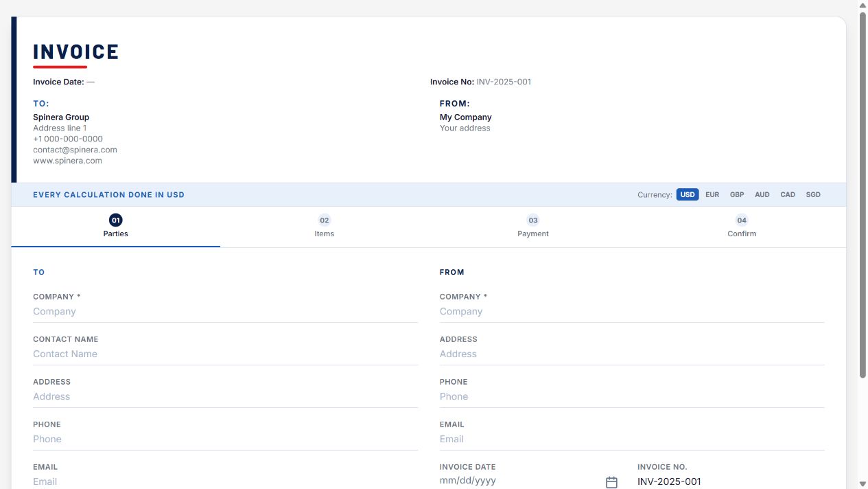
Task: Click 'Your address' in the preview
Action: [465, 128]
